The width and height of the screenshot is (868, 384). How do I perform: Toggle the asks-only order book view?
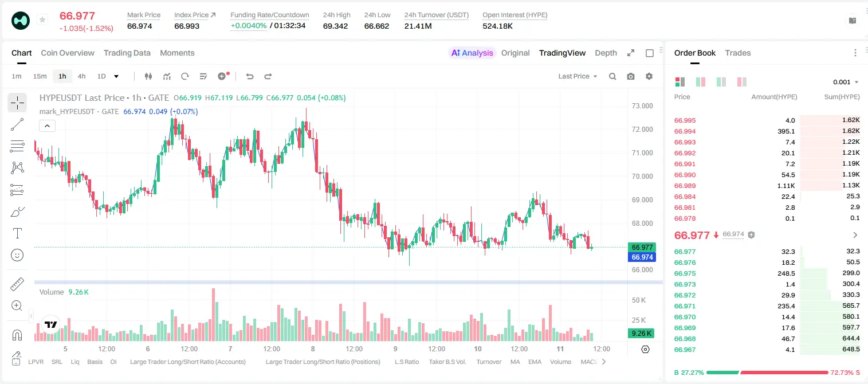[742, 82]
